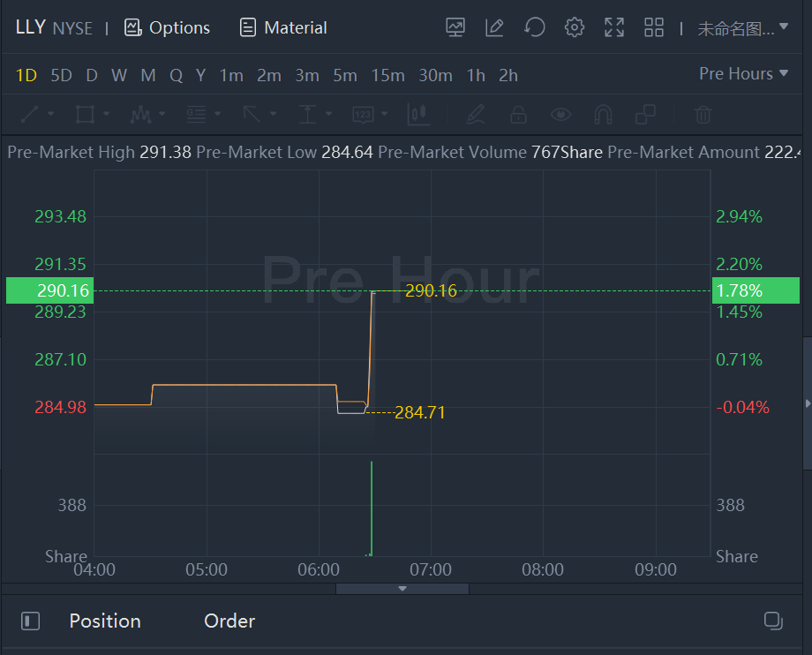Toggle the lock drawings icon

coord(518,114)
